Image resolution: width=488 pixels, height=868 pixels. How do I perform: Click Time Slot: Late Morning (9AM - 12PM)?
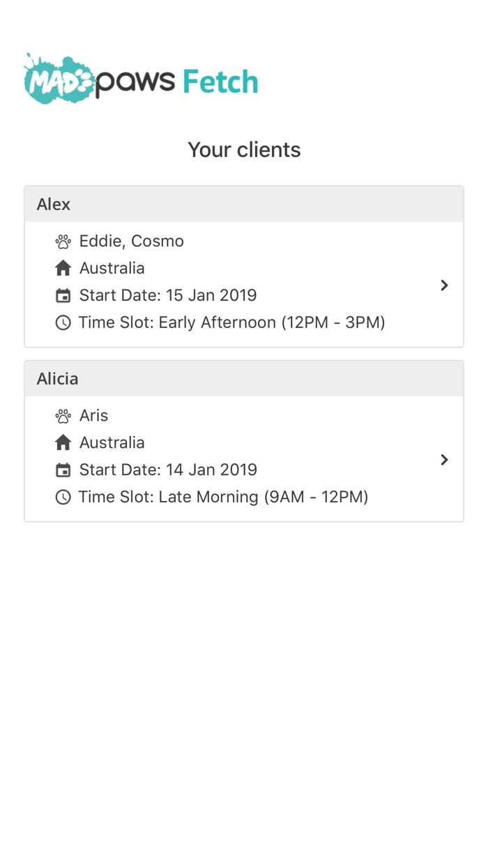223,497
